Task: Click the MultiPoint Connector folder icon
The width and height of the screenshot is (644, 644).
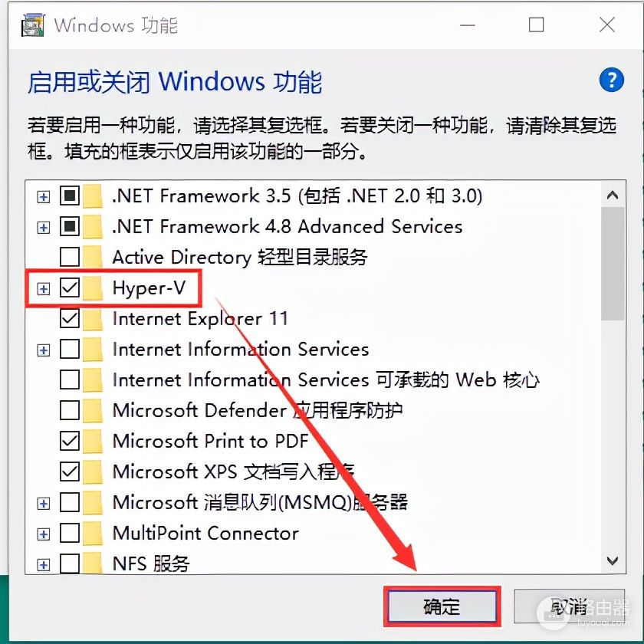Action: [93, 534]
